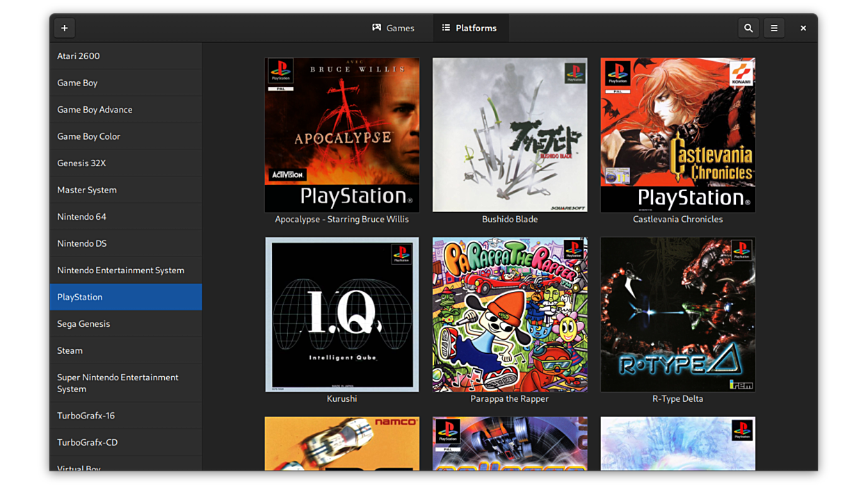Switch to the Games tab
Image resolution: width=868 pixels, height=488 pixels.
point(393,28)
